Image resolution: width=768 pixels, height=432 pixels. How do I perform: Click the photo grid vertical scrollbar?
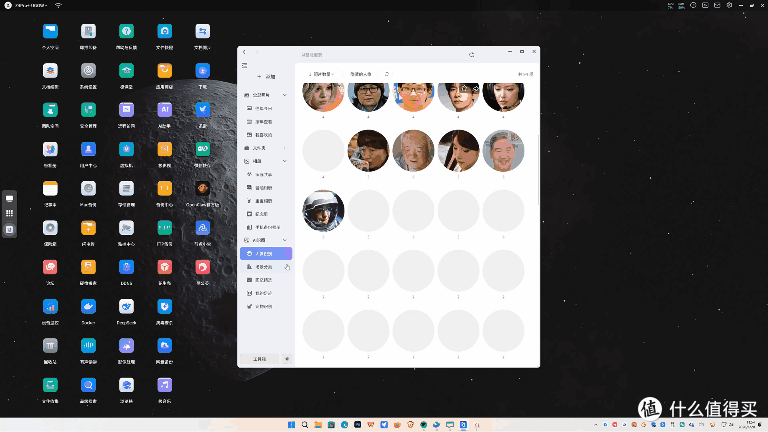[x=538, y=169]
